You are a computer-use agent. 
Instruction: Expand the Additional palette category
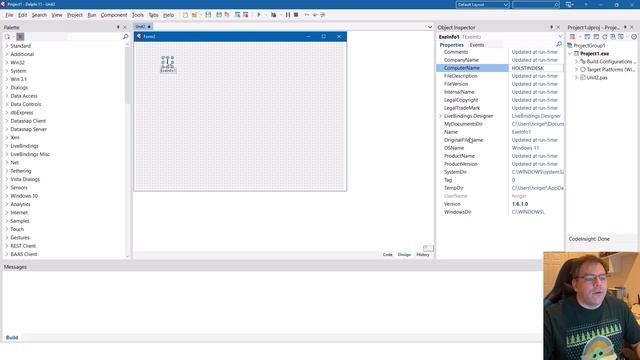(x=7, y=54)
